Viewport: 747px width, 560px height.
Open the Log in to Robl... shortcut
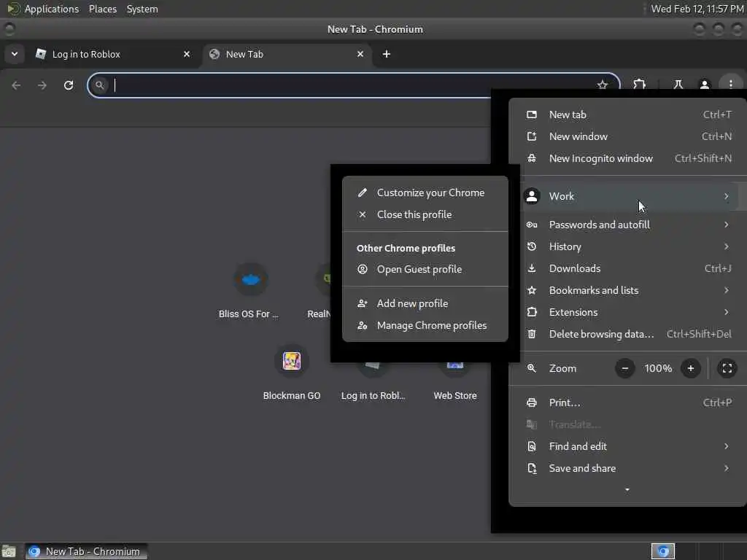(373, 381)
